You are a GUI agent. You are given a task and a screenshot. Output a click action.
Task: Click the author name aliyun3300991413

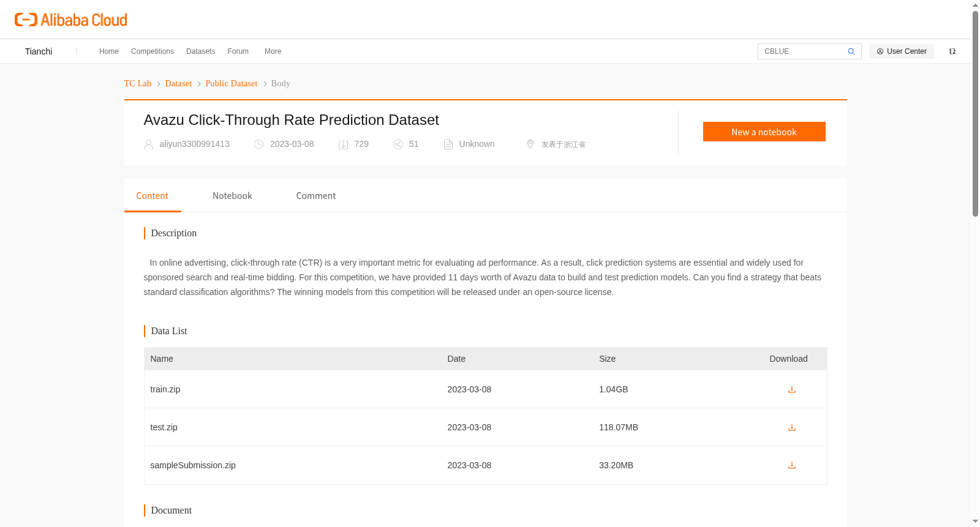coord(195,144)
